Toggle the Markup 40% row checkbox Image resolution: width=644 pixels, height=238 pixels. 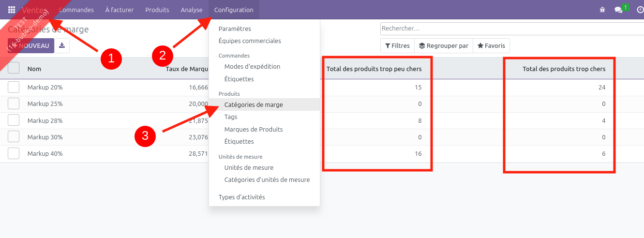[x=14, y=153]
